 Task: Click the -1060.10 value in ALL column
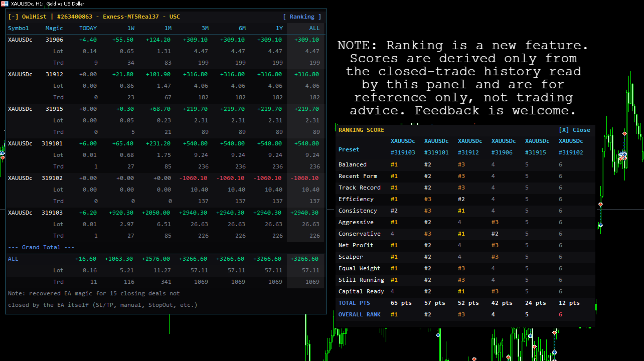pos(305,178)
